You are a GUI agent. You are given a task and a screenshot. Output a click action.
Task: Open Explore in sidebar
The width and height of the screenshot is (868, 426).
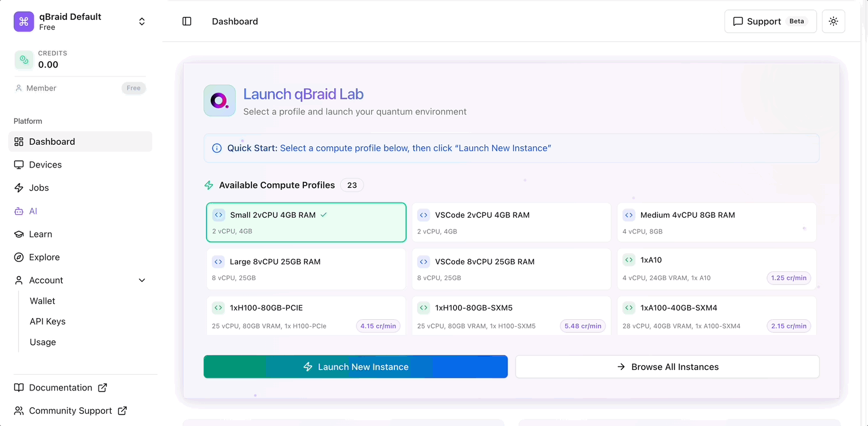pos(80,257)
